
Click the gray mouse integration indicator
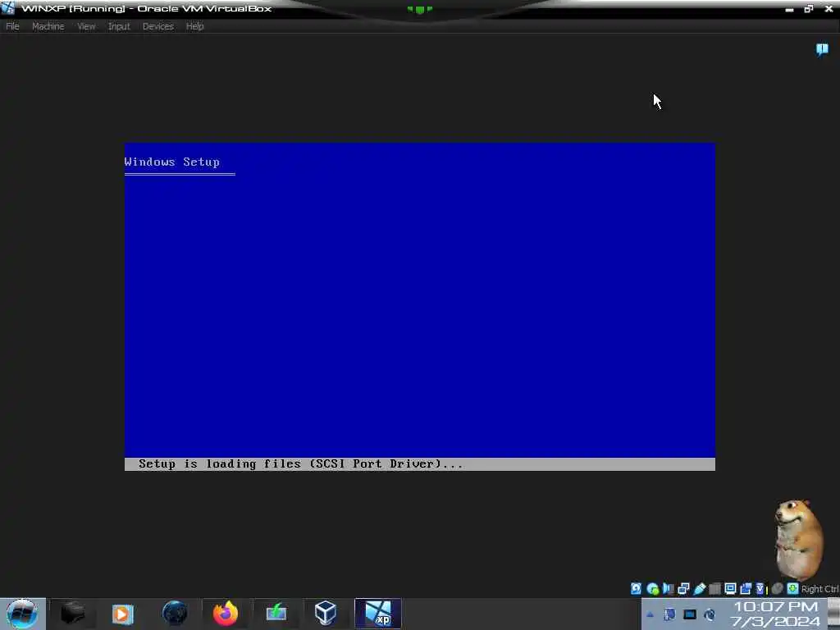pyautogui.click(x=778, y=589)
